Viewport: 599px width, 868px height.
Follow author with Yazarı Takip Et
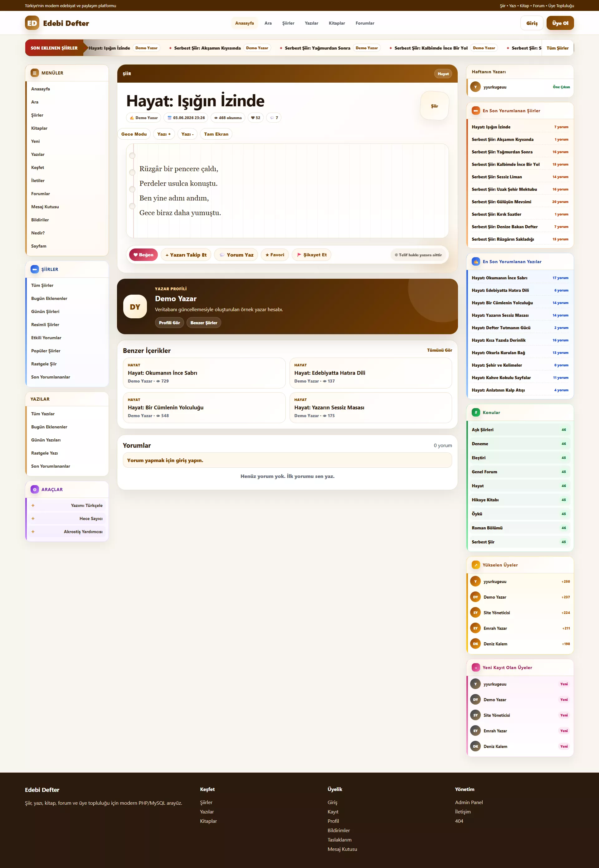pos(186,255)
